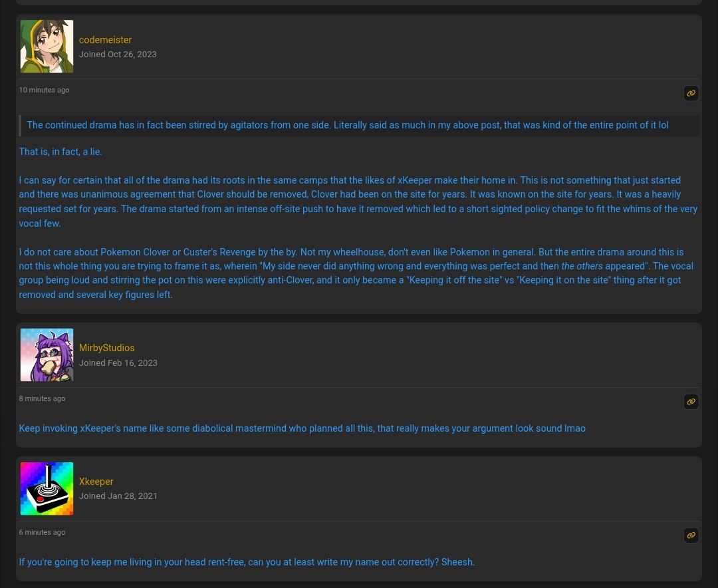
Task: Click "Joined Feb 16, 2023" text
Action: (x=118, y=363)
